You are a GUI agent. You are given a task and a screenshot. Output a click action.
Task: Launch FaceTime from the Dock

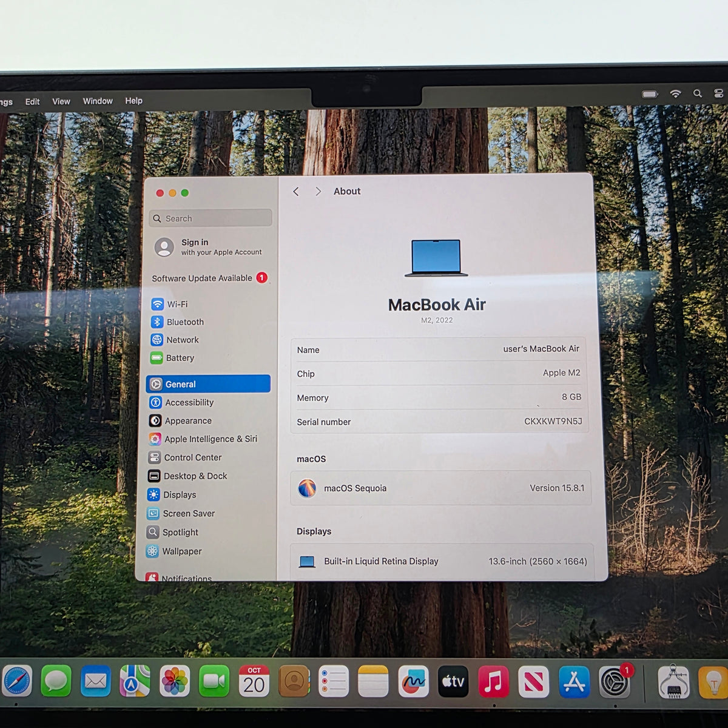pyautogui.click(x=214, y=681)
